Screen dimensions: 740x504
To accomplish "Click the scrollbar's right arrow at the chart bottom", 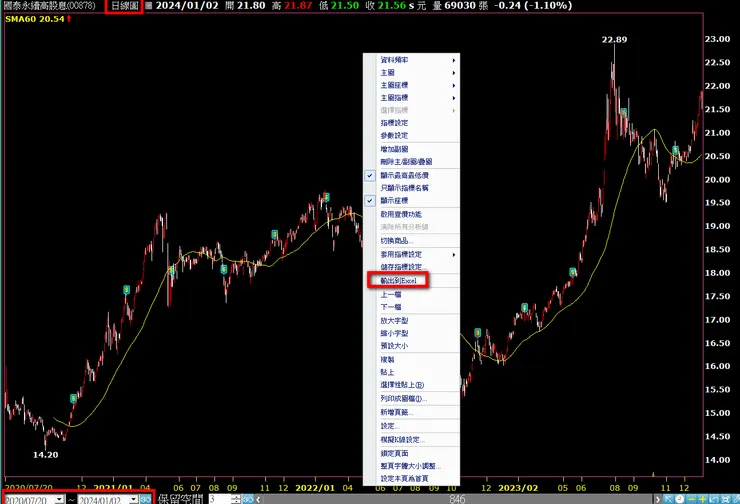I will 657,499.
